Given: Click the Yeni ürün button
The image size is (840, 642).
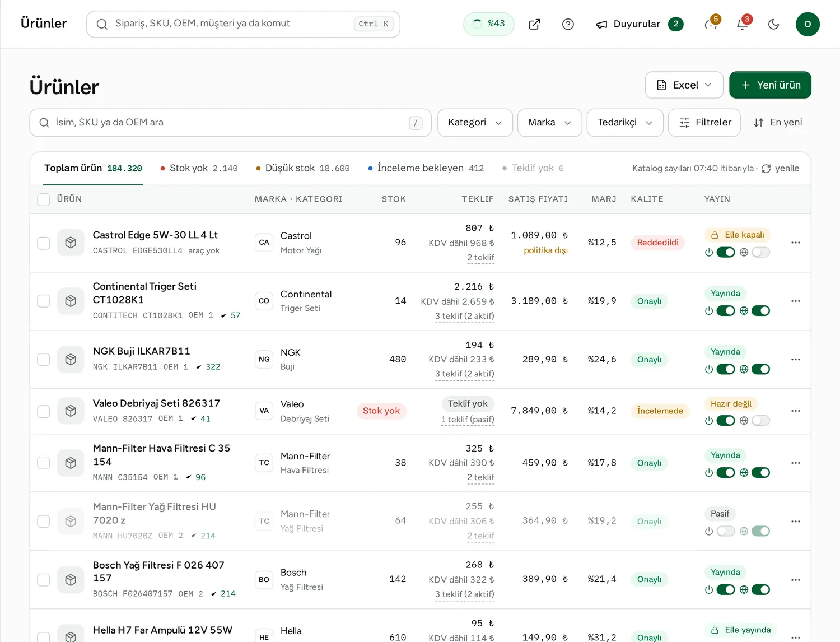Looking at the screenshot, I should [770, 85].
